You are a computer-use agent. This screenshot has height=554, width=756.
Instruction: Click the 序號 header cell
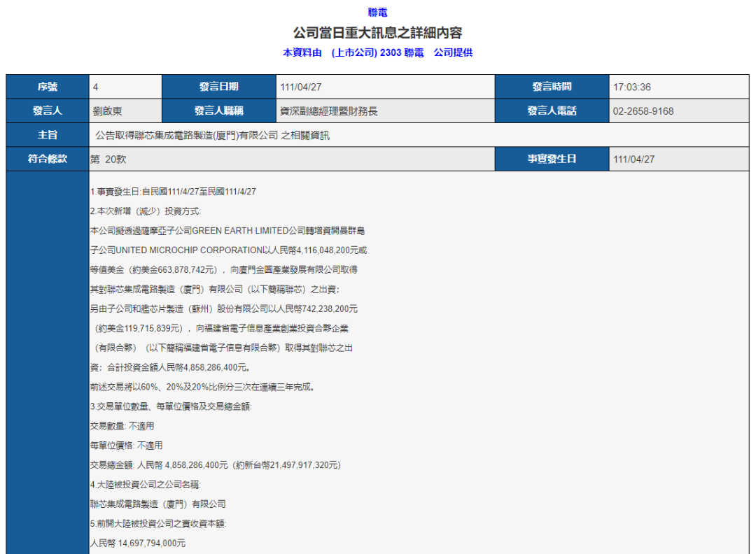point(48,87)
